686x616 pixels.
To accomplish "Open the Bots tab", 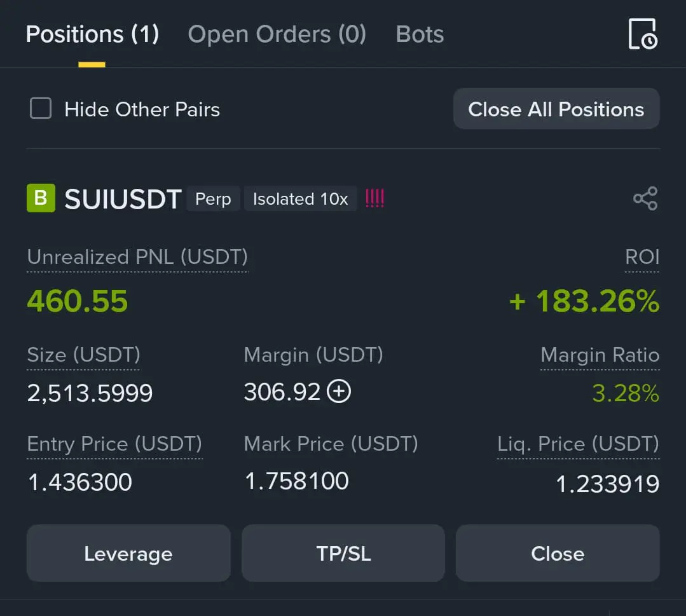I will pos(420,34).
